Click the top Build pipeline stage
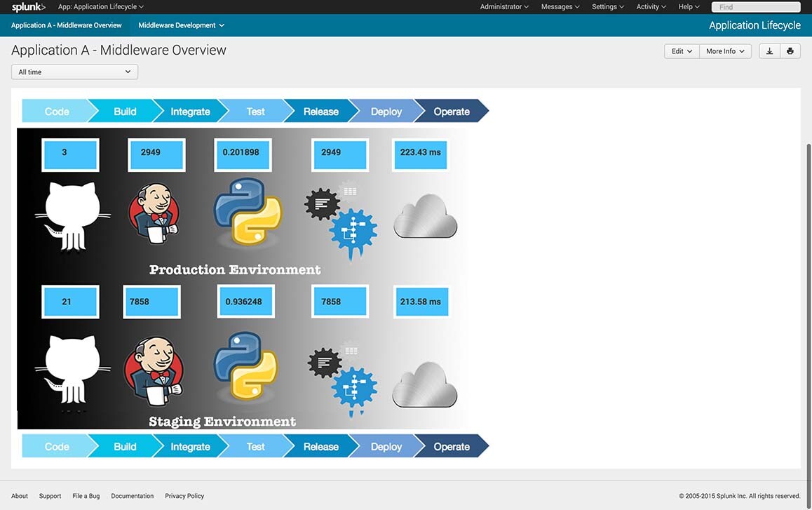Viewport: 812px width, 510px height. [x=125, y=111]
